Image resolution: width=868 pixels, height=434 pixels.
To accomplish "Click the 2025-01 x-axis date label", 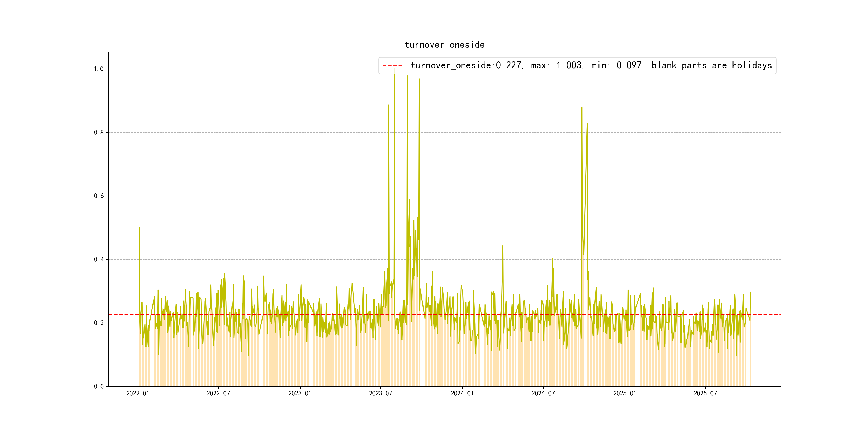I will 625,394.
